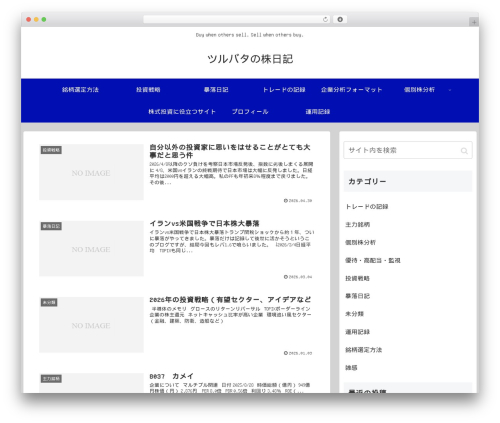This screenshot has width=500, height=423.
Task: Click the first article's excerpt text
Action: [x=231, y=173]
